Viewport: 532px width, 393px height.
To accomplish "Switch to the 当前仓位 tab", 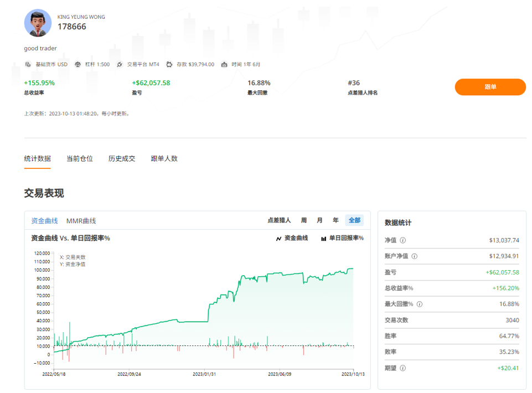I will click(80, 158).
